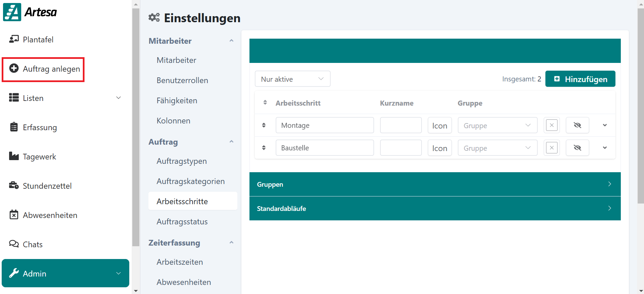Expand the Gruppen section
Viewport: 644px width, 294px height.
(435, 184)
